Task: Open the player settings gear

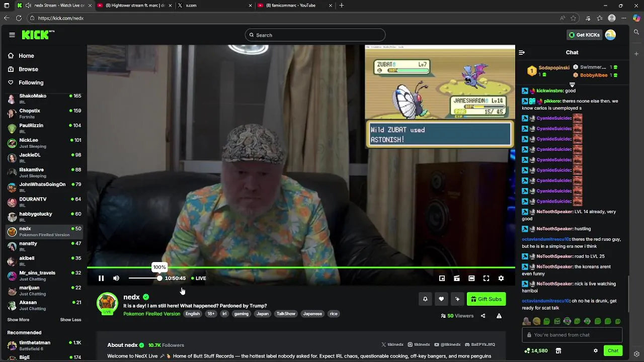Action: click(501, 278)
